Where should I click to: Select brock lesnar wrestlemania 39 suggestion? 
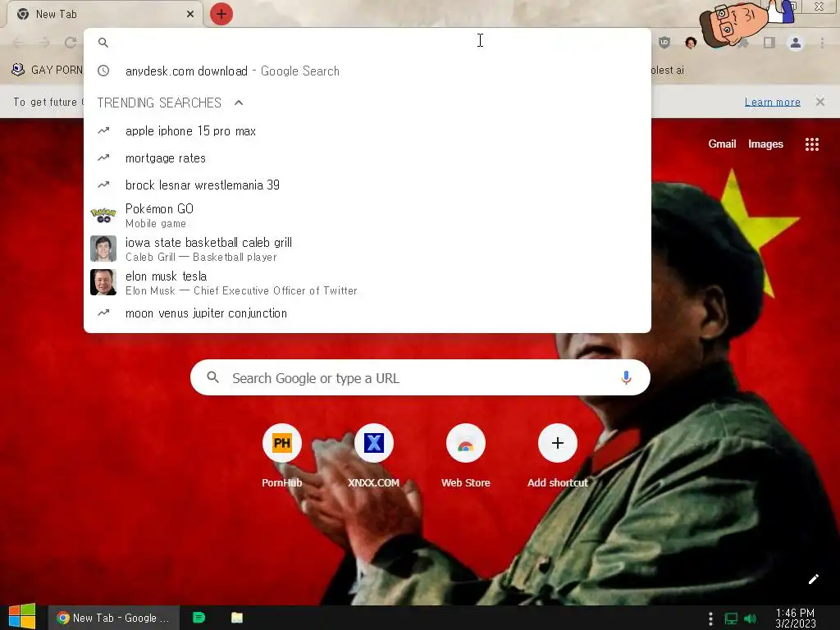click(367, 185)
